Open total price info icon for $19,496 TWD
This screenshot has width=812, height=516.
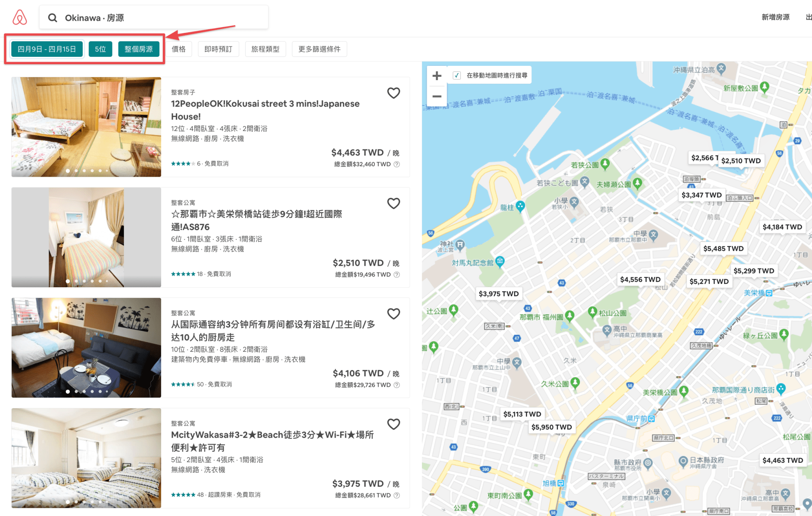(x=397, y=275)
